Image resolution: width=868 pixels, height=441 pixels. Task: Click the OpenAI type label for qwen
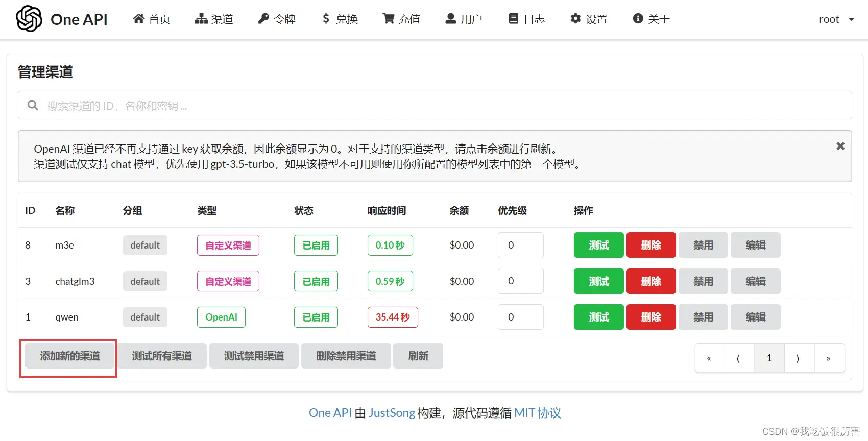coord(221,317)
